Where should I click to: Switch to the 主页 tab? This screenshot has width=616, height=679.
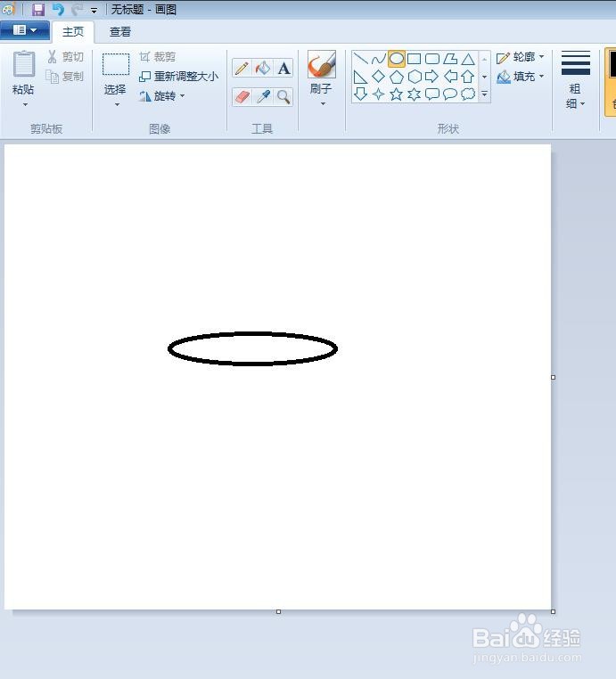point(73,31)
